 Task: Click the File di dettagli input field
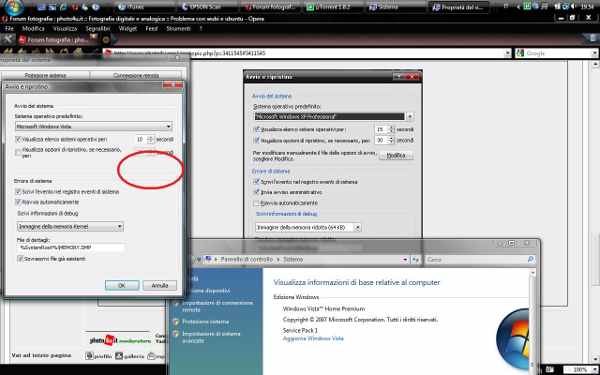click(x=71, y=248)
